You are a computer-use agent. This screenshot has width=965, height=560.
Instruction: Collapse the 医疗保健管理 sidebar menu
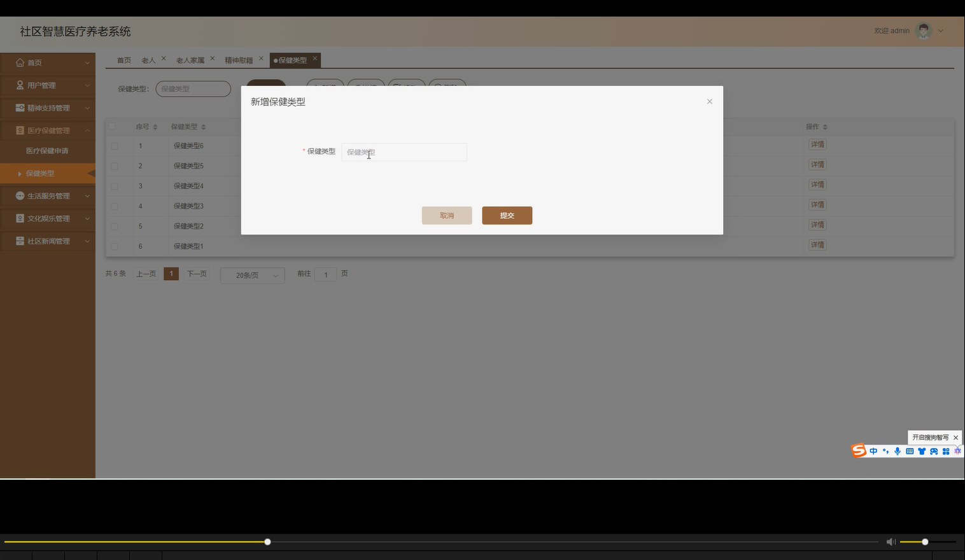pyautogui.click(x=48, y=130)
